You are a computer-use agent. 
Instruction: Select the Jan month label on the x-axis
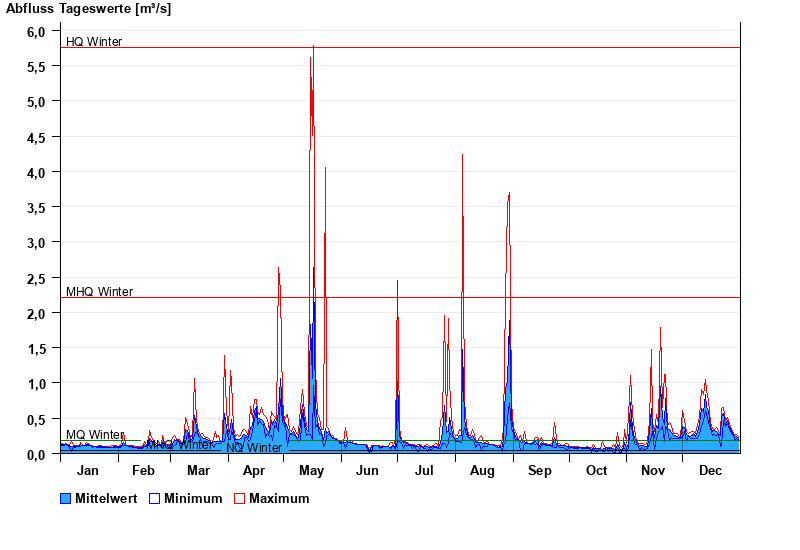point(88,471)
